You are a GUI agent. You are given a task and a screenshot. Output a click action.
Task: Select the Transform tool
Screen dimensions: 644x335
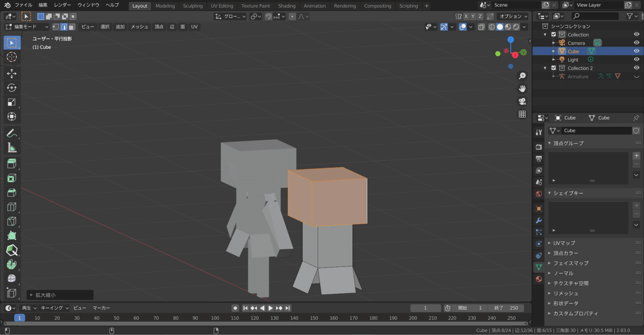[x=12, y=117]
